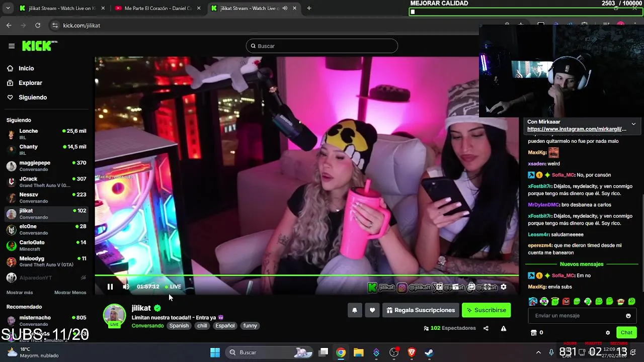The image size is (644, 362).
Task: Open the Conversando category link
Action: tap(147, 326)
